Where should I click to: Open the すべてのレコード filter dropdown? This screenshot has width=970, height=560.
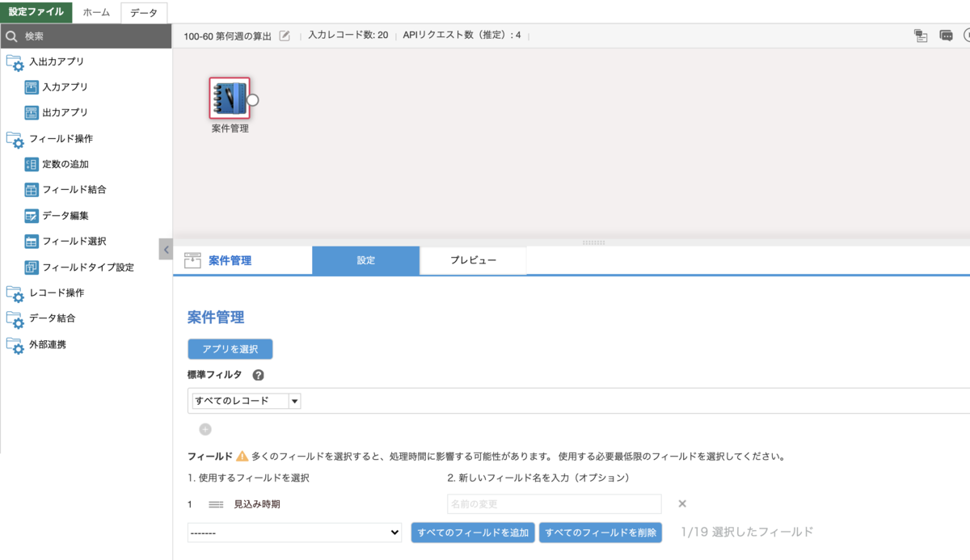(244, 400)
